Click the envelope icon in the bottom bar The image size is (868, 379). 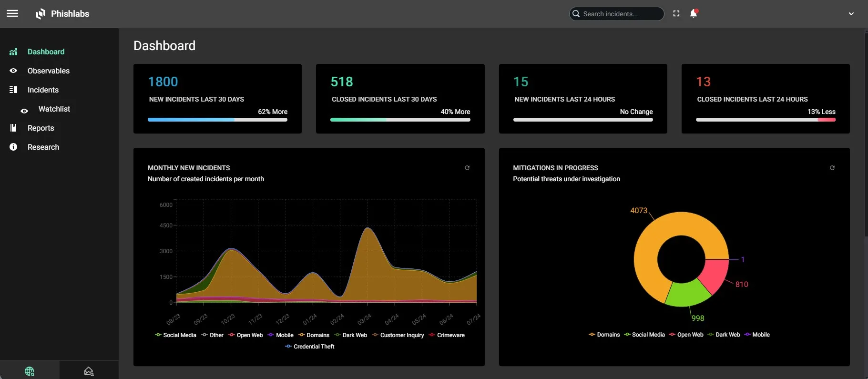tap(89, 371)
